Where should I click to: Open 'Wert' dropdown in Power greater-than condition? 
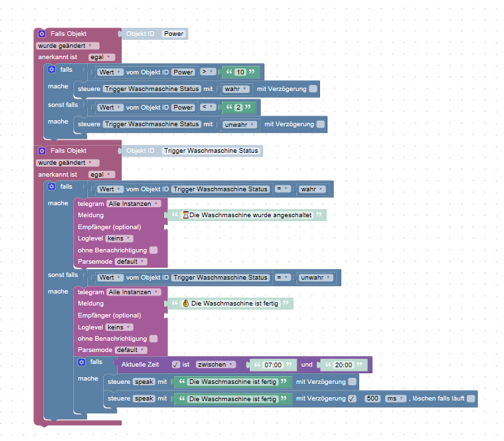(x=110, y=72)
